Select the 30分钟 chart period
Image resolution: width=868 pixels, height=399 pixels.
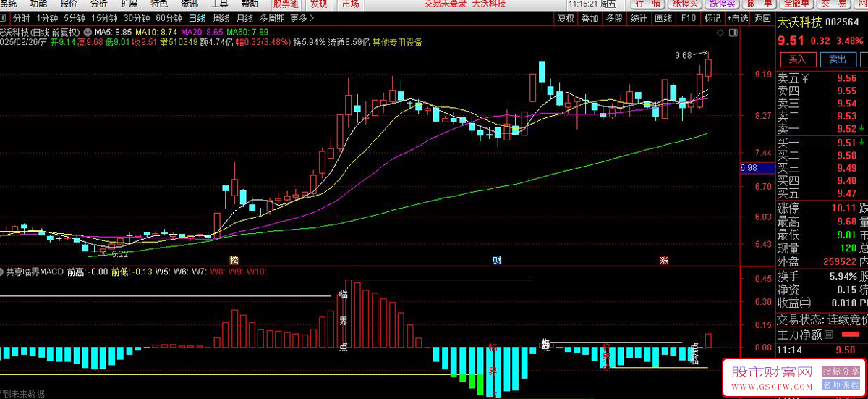click(137, 19)
